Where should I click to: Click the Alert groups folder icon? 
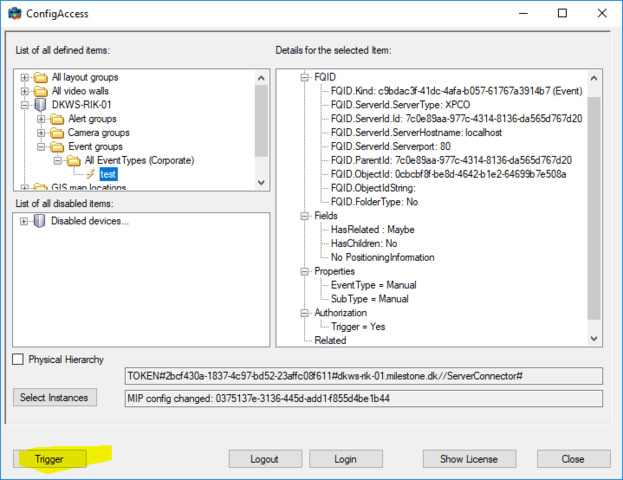56,119
